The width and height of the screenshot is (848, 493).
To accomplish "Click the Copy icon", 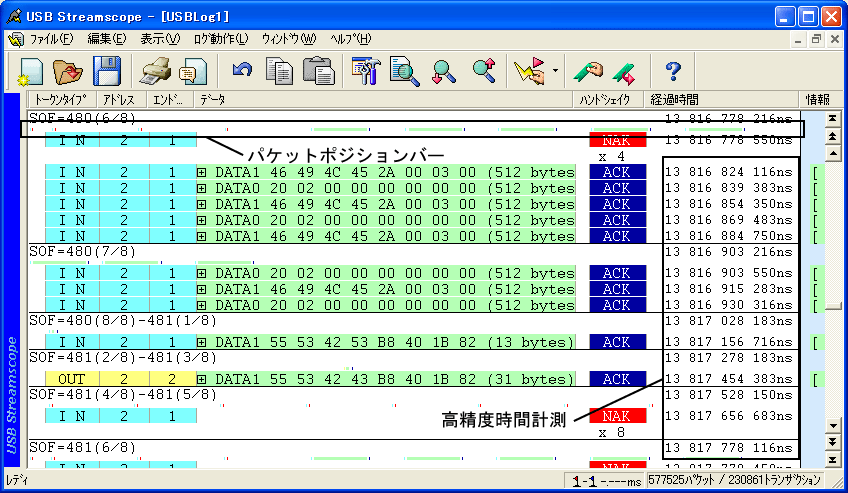I will pos(279,71).
